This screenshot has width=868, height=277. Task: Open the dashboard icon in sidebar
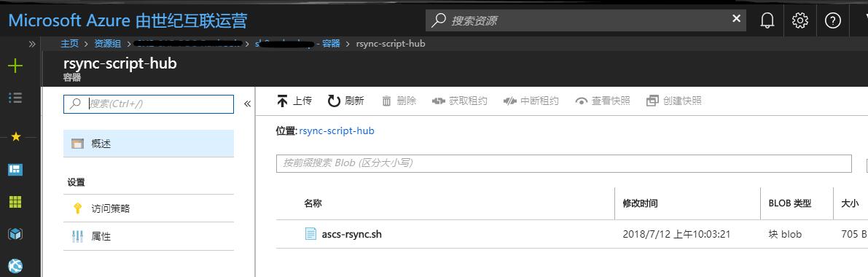pyautogui.click(x=15, y=170)
